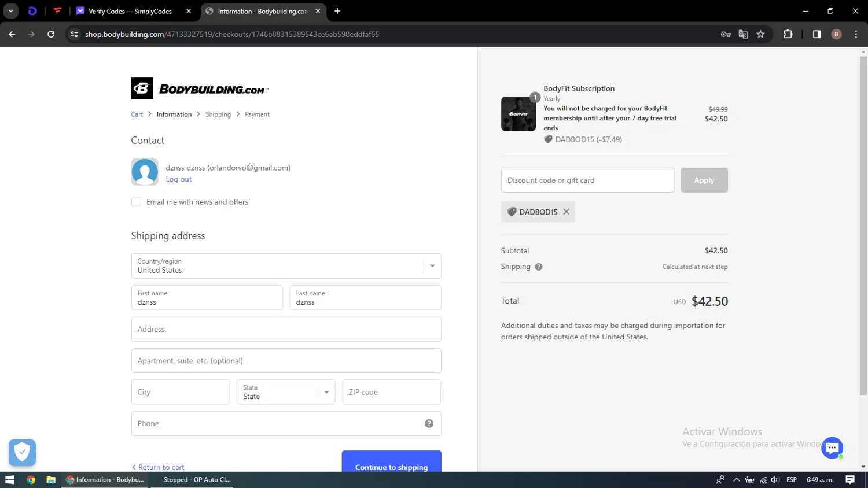
Task: Open the People icon in the taskbar
Action: point(720,480)
